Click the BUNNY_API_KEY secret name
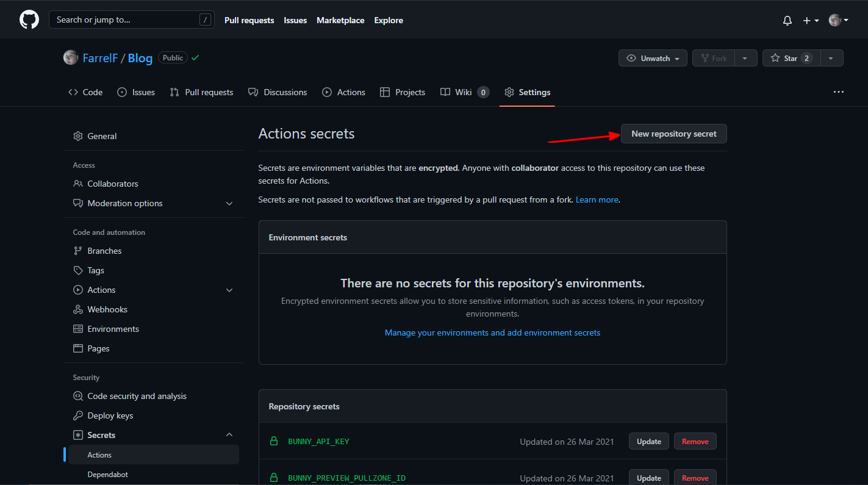The width and height of the screenshot is (868, 485). 318,441
